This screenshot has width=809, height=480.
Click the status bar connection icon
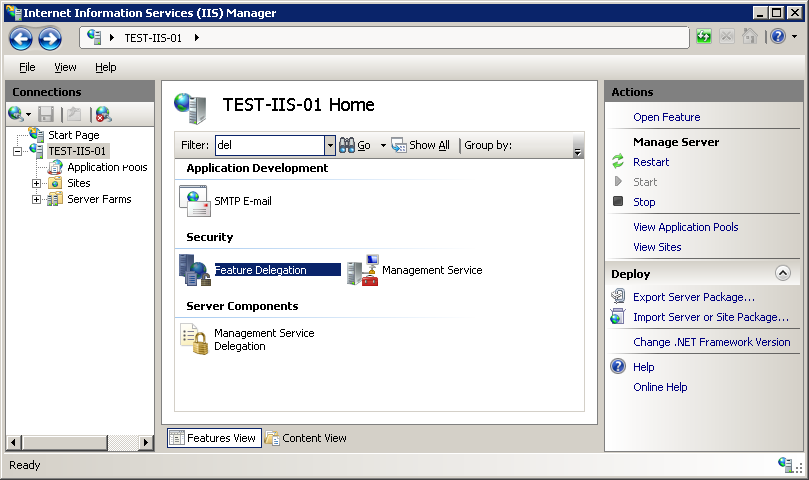pos(786,465)
